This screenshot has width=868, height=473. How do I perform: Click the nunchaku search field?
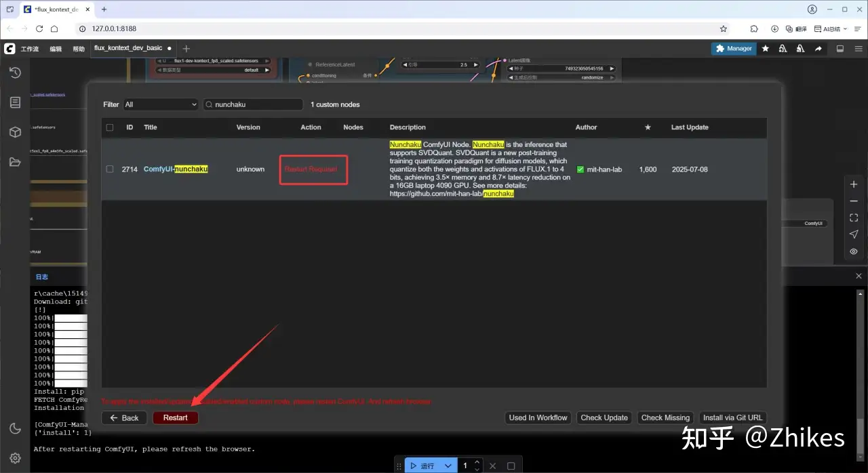coord(253,104)
